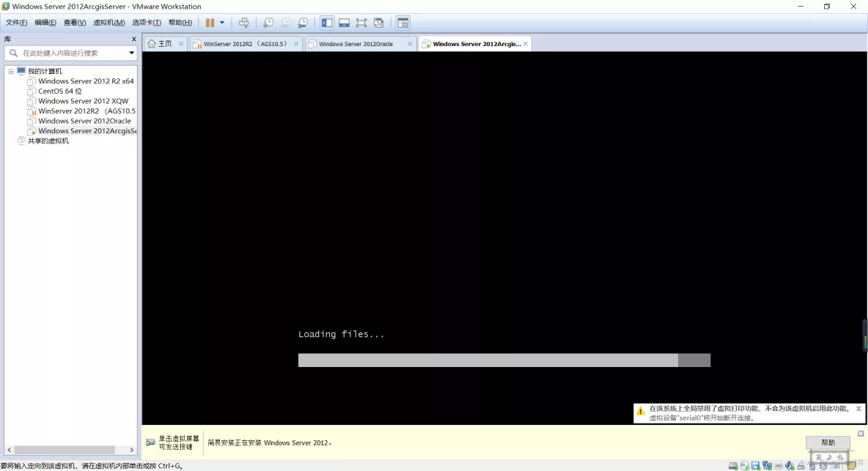Enter full screen mode via toolbar icon
Screen dimensions: 868x471
pos(361,22)
